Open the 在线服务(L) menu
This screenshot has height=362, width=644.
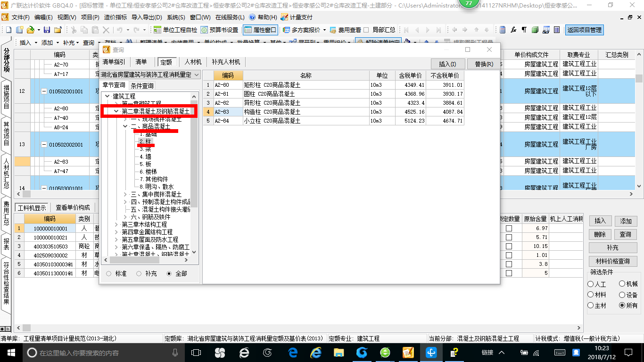click(230, 17)
